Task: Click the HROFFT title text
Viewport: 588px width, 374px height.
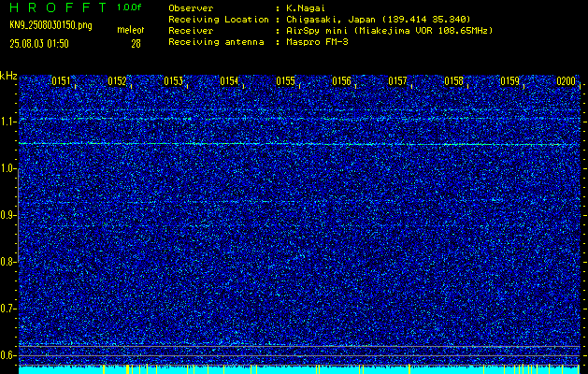Action: point(58,7)
